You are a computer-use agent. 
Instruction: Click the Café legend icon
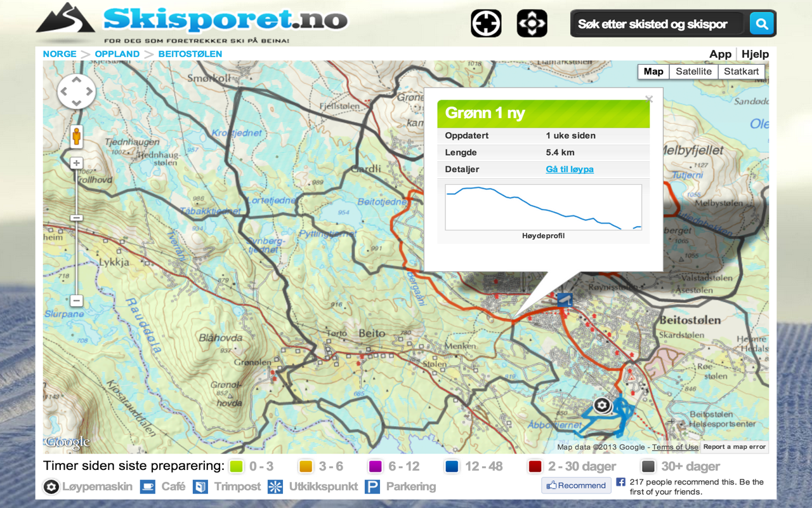(x=147, y=487)
